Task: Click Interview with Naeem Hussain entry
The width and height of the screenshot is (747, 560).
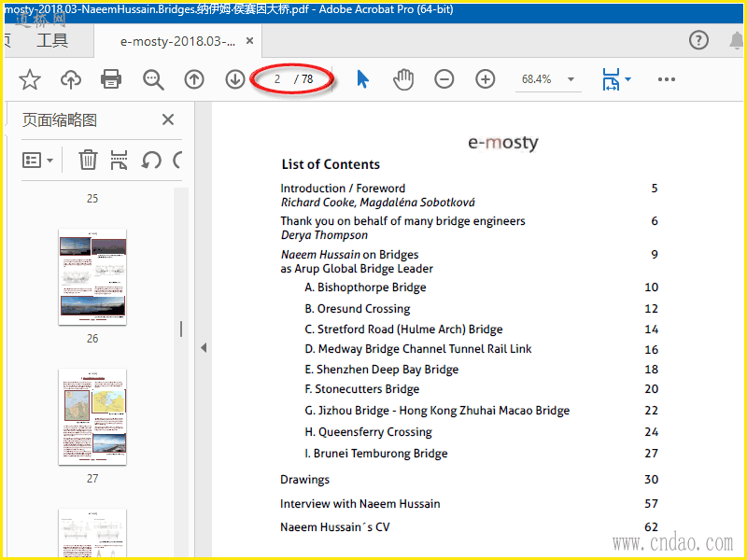Action: click(360, 504)
